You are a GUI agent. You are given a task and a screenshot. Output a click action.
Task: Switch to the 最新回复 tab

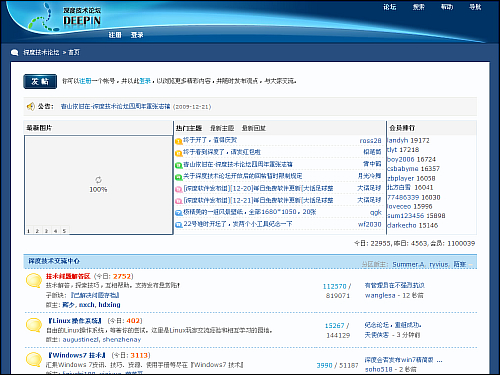coord(254,128)
